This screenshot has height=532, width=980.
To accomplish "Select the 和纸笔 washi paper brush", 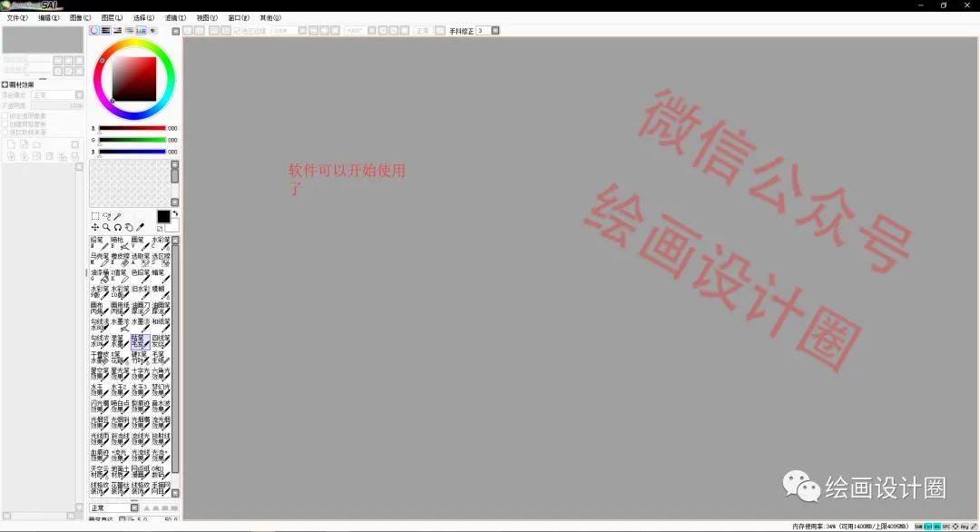I will coord(161,324).
